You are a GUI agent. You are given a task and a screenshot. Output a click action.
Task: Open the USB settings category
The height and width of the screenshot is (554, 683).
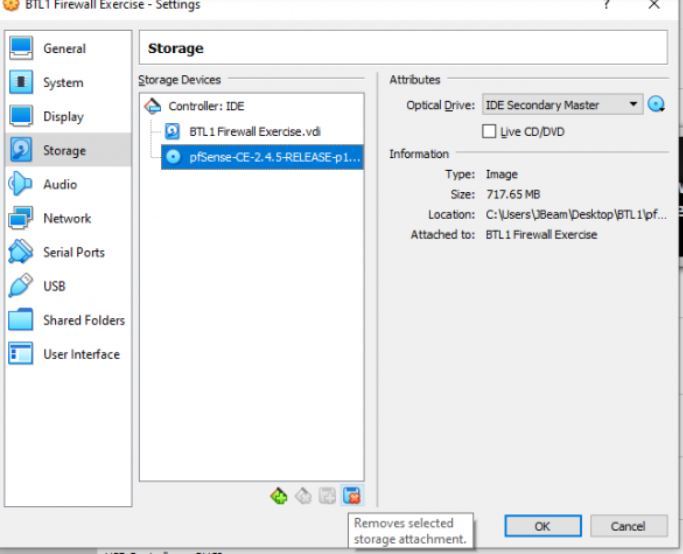point(68,286)
